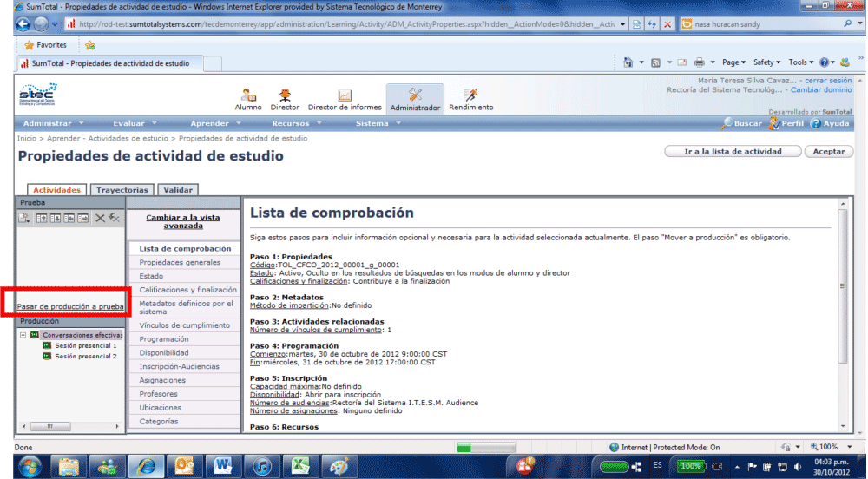This screenshot has width=868, height=479.
Task: Click the browser stop X icon
Action: point(667,24)
